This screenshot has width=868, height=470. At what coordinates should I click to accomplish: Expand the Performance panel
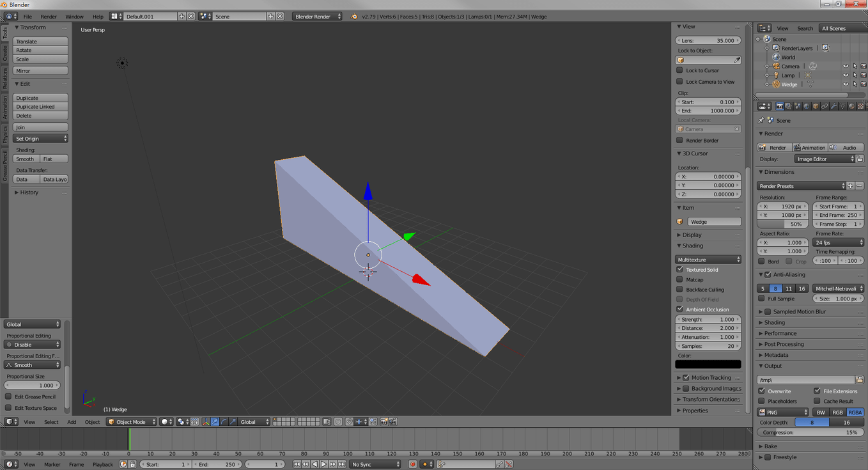point(780,333)
